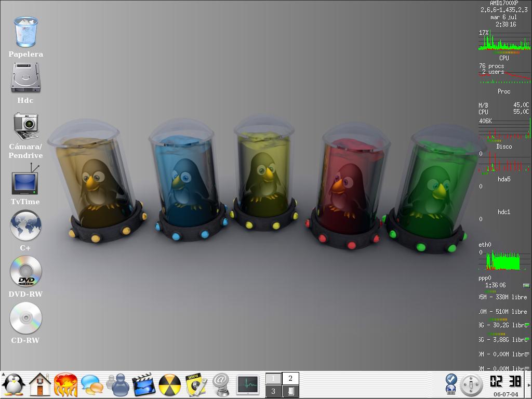This screenshot has height=399, width=532.
Task: Open the system monitor panel icon
Action: 248,385
